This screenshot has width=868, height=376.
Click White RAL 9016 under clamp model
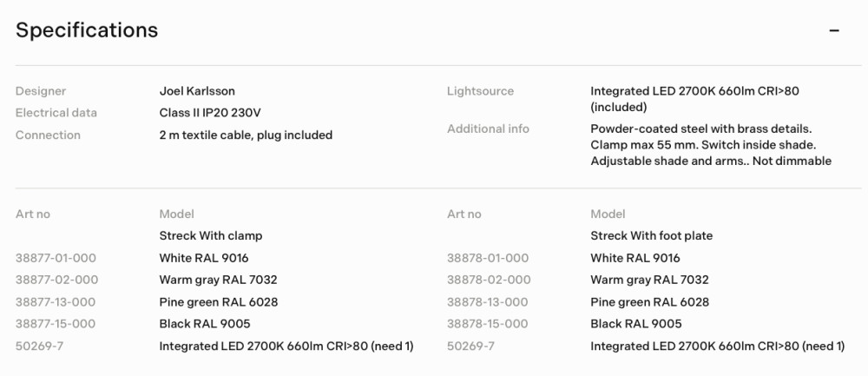pos(204,258)
